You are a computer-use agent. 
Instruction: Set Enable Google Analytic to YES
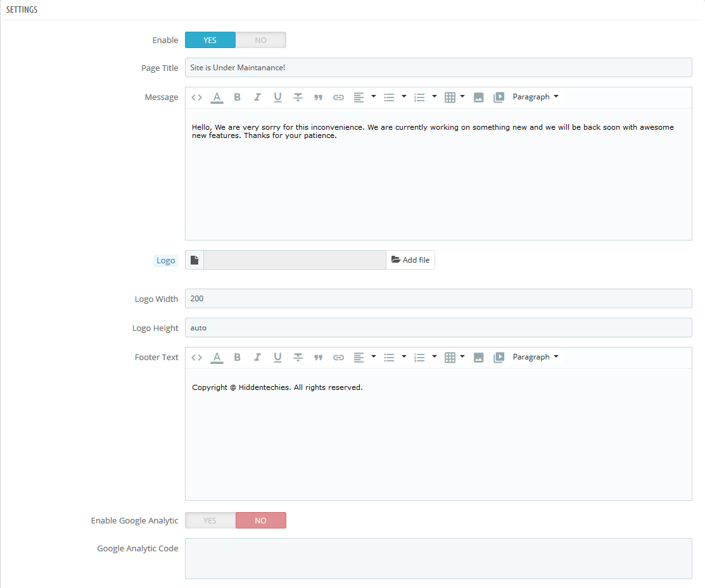point(210,521)
